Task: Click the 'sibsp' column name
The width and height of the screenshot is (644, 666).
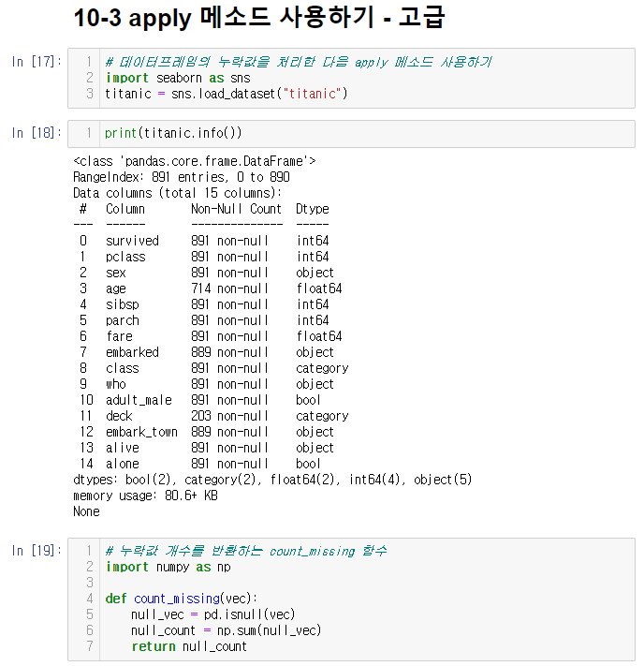Action: 123,304
